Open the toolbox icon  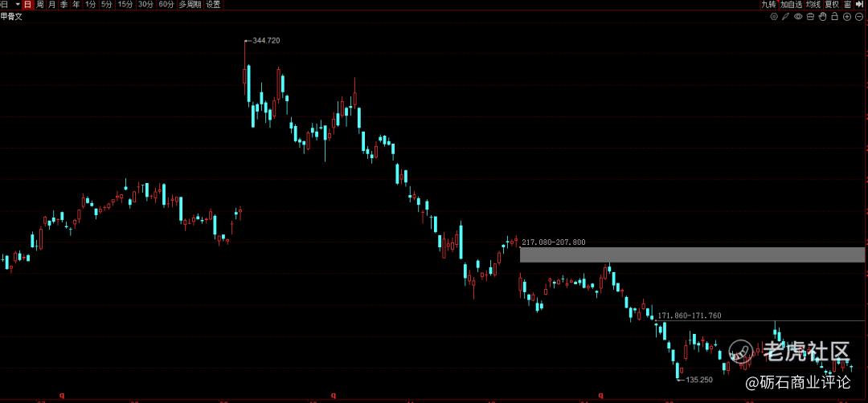click(810, 17)
